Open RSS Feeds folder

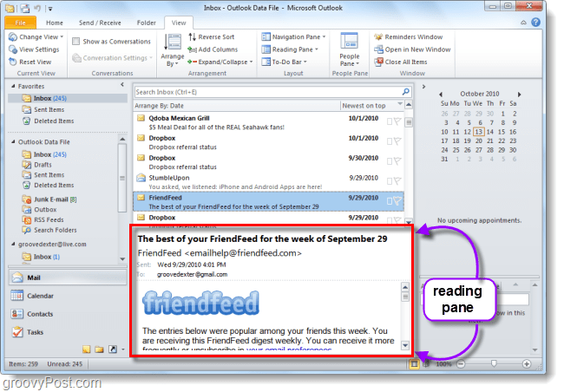pos(43,219)
